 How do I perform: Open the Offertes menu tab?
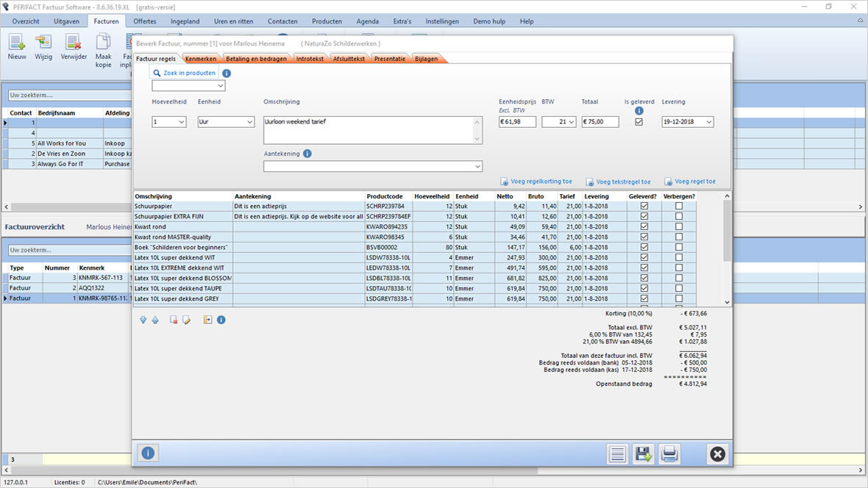[x=144, y=21]
